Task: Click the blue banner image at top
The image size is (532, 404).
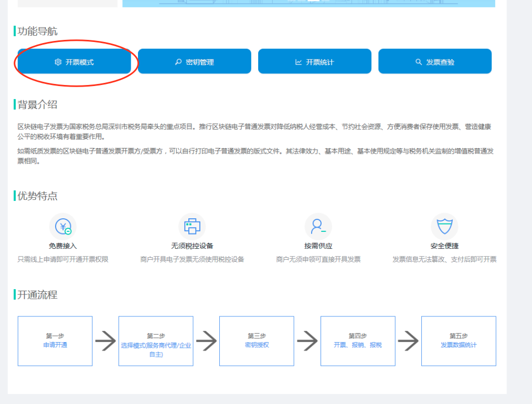Action: tap(308, 3)
